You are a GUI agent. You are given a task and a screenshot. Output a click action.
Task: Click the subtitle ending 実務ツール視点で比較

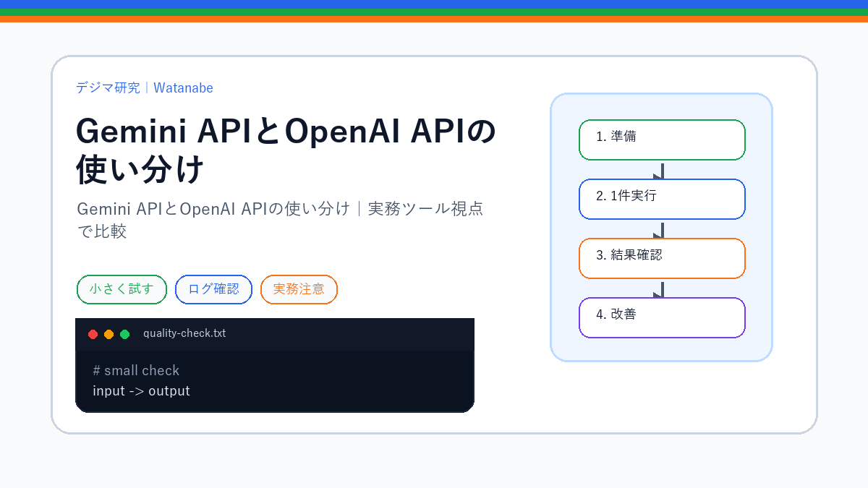click(280, 220)
